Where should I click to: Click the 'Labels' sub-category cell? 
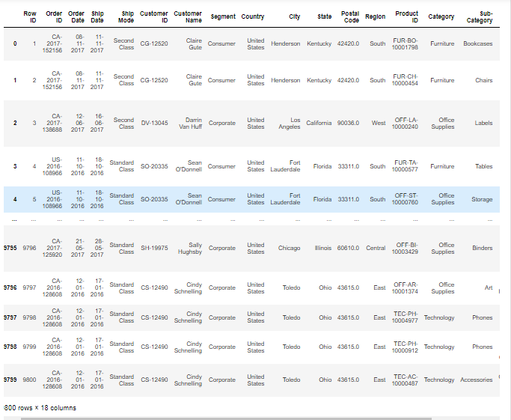pos(483,123)
